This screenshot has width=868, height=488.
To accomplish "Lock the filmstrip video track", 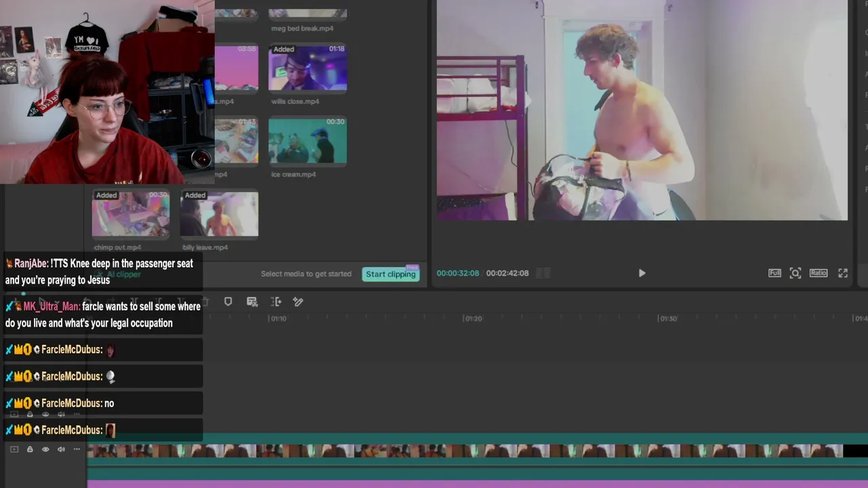I will click(30, 449).
